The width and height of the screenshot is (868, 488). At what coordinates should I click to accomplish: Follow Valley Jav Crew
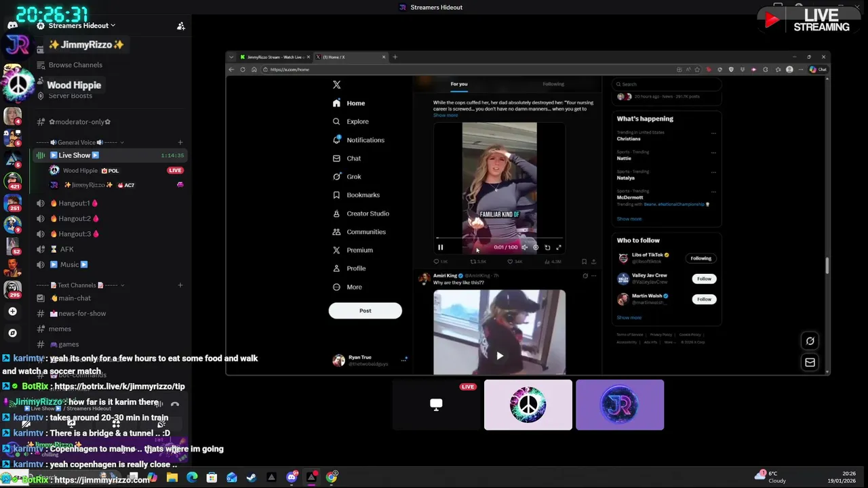[x=704, y=279]
